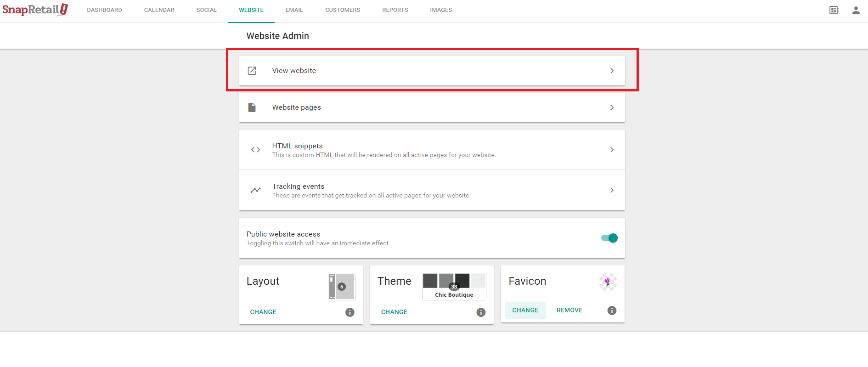868x367 pixels.
Task: Show info about the Layout card
Action: click(349, 312)
